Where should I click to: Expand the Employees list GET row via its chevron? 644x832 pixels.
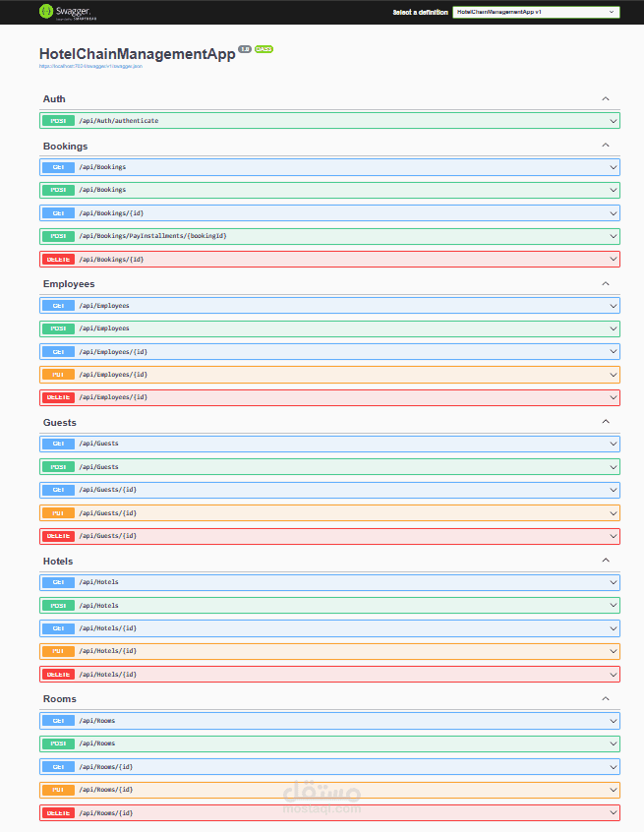(x=614, y=306)
